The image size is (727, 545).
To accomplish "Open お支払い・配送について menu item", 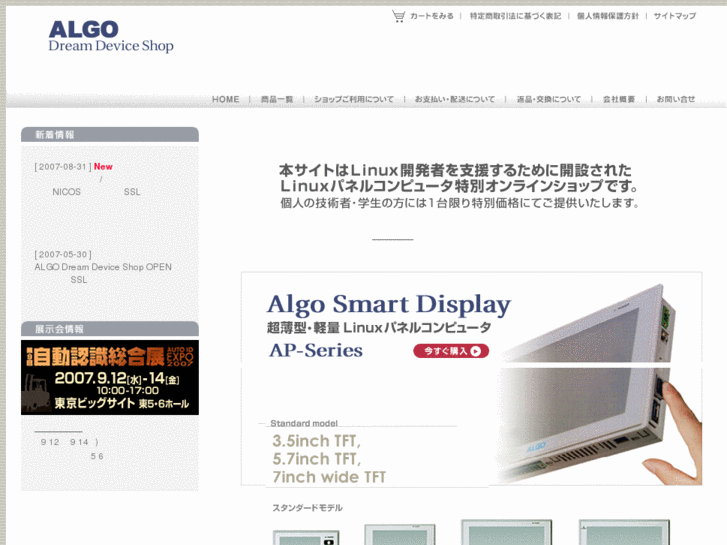I will coord(455,99).
